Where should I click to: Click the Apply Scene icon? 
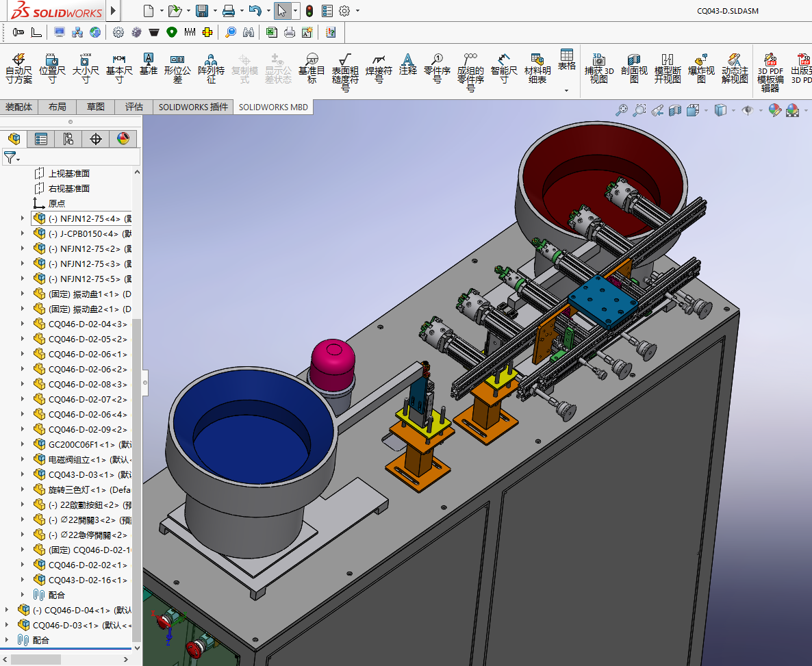tap(792, 110)
